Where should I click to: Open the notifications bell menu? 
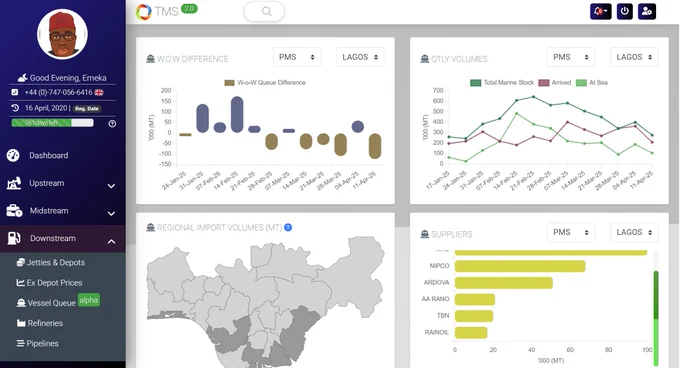coord(601,12)
